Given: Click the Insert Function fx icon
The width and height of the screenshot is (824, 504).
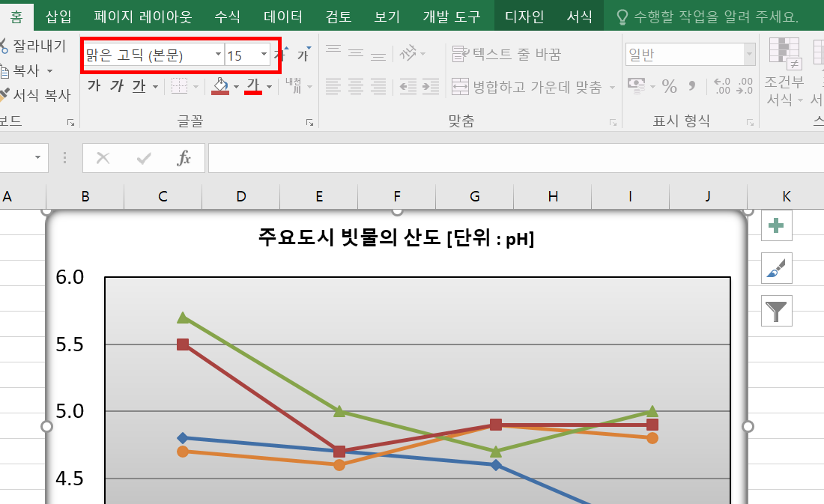Looking at the screenshot, I should (184, 158).
